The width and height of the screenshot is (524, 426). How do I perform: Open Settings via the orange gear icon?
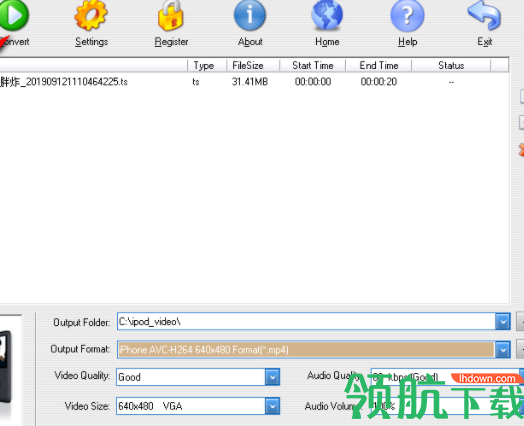(91, 15)
